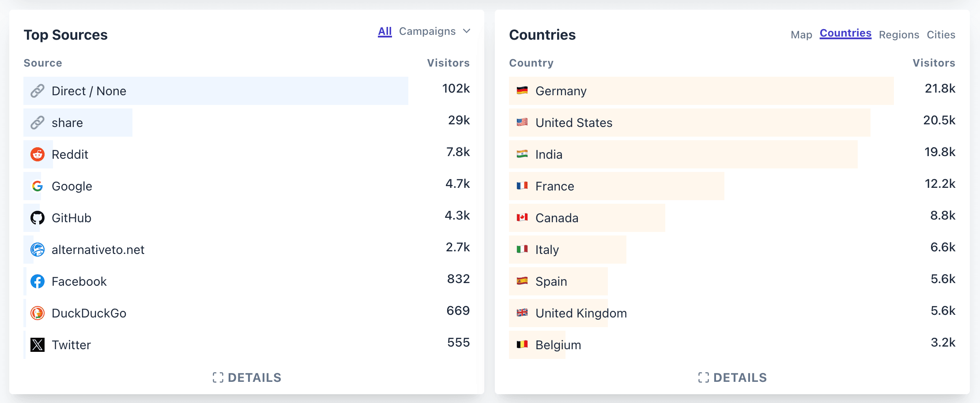Select the Countries tab
This screenshot has width=980, height=403.
pyautogui.click(x=845, y=34)
